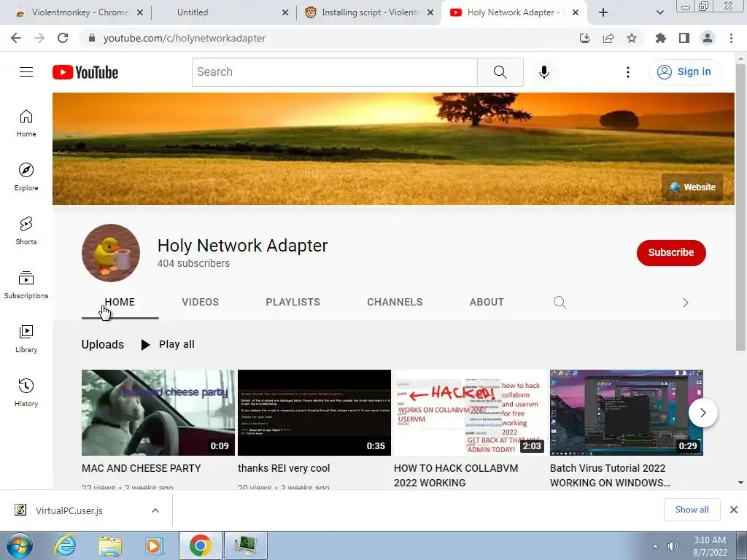Click the Holy Network Adapter duck avatar
This screenshot has height=560, width=747.
(x=111, y=253)
